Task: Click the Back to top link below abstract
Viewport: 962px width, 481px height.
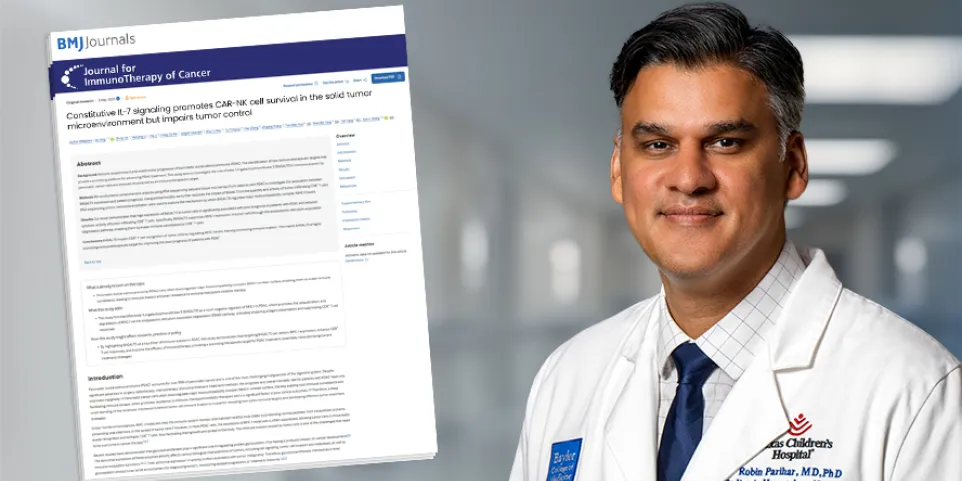Action: [91, 262]
